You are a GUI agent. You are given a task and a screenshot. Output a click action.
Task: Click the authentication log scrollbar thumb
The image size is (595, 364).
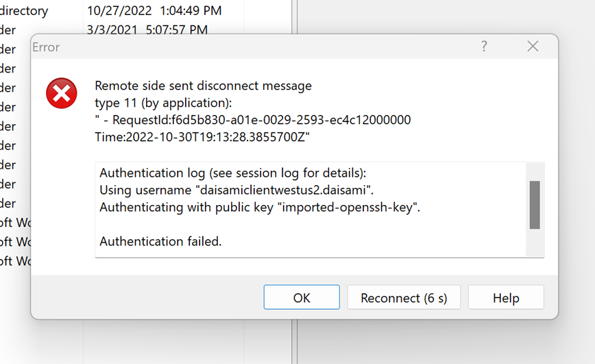[x=535, y=204]
